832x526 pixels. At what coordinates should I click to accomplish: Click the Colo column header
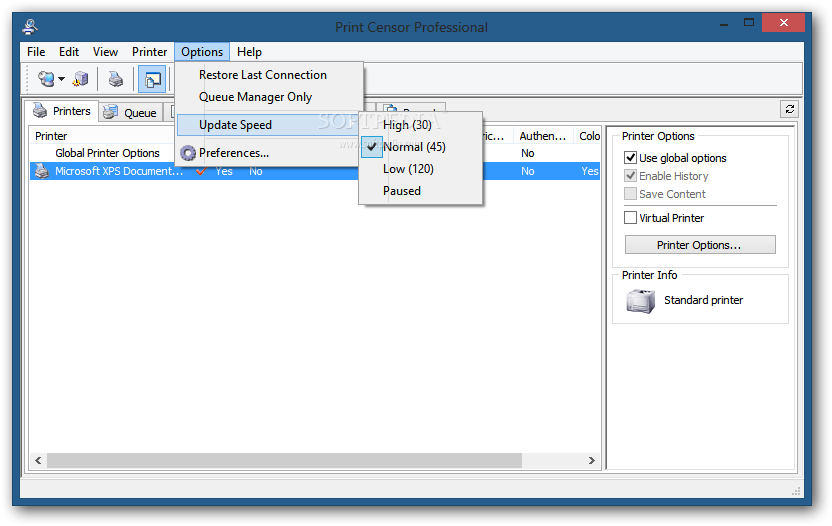click(588, 136)
